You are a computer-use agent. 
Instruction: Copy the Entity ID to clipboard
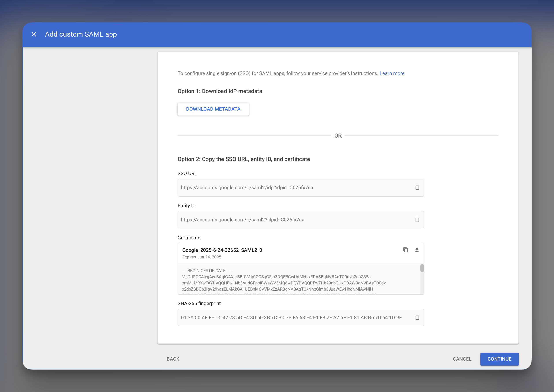coord(417,219)
